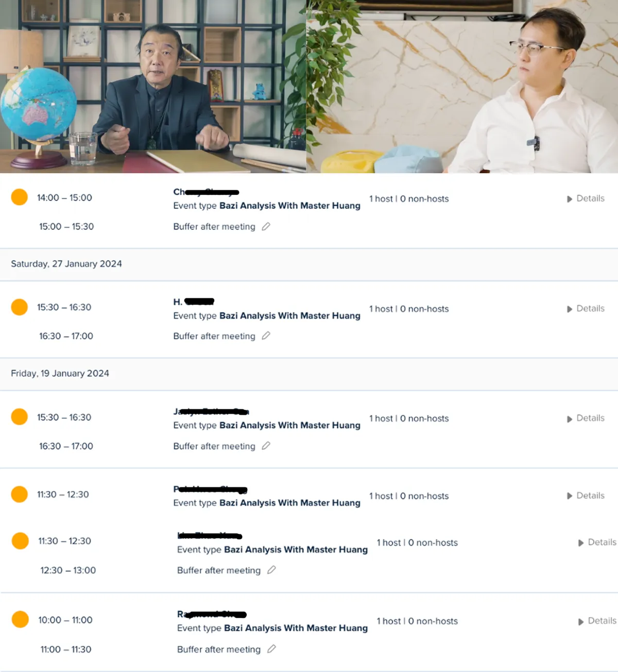Expand Details for the 10:00 – 11:00 event

point(597,621)
